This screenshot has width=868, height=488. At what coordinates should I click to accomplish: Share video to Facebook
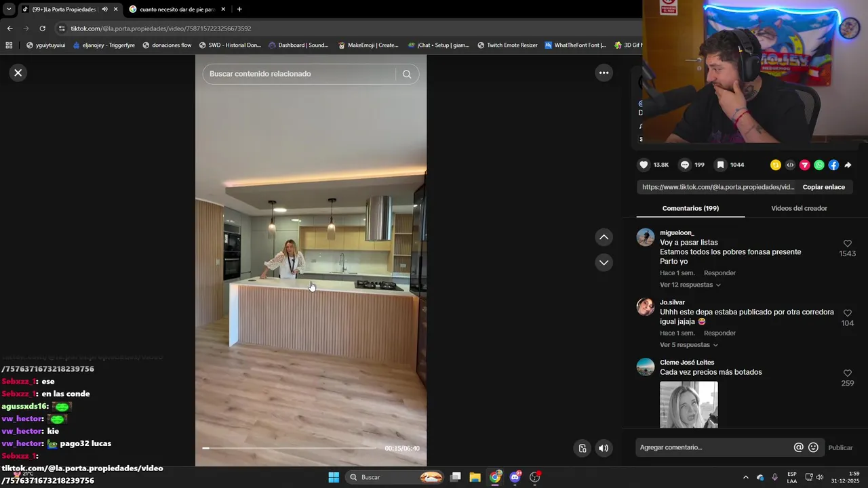(833, 165)
